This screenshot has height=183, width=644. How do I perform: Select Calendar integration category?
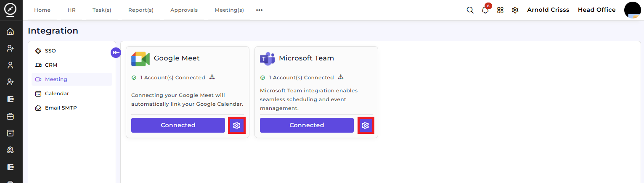(x=72, y=94)
